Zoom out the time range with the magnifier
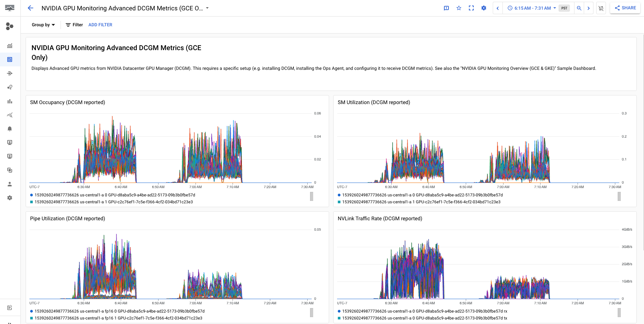 pyautogui.click(x=579, y=8)
